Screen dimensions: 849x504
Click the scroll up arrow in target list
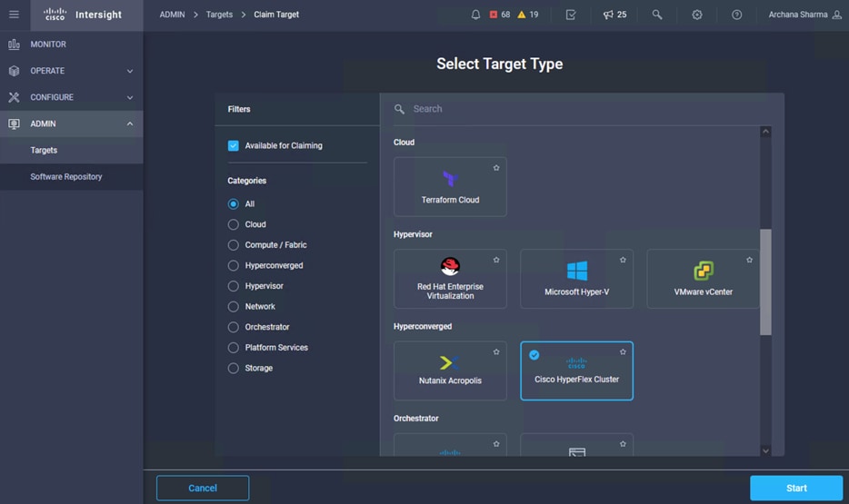pyautogui.click(x=765, y=132)
